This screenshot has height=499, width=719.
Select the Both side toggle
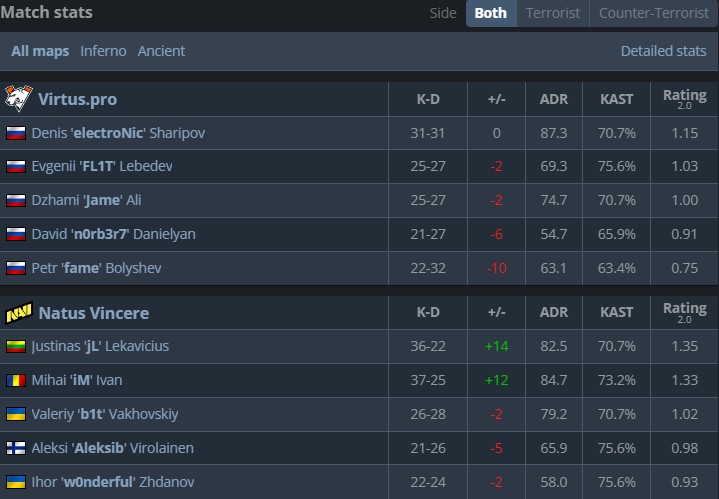pos(490,13)
